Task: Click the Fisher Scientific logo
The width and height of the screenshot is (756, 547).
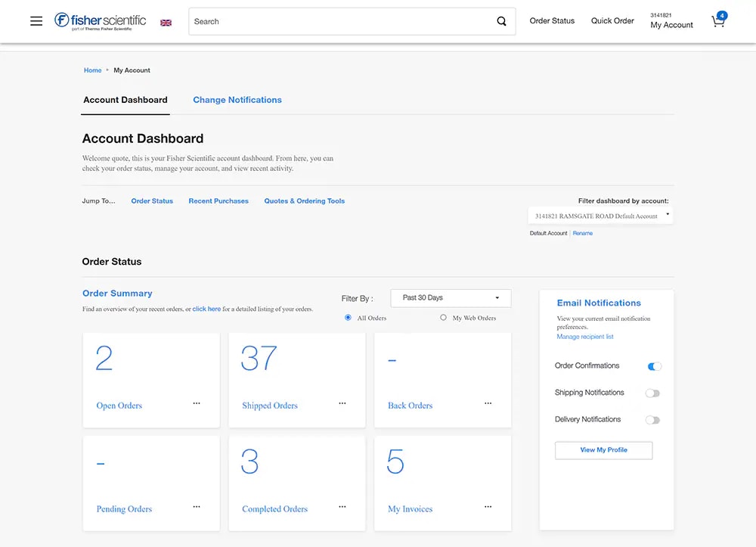Action: pos(100,21)
